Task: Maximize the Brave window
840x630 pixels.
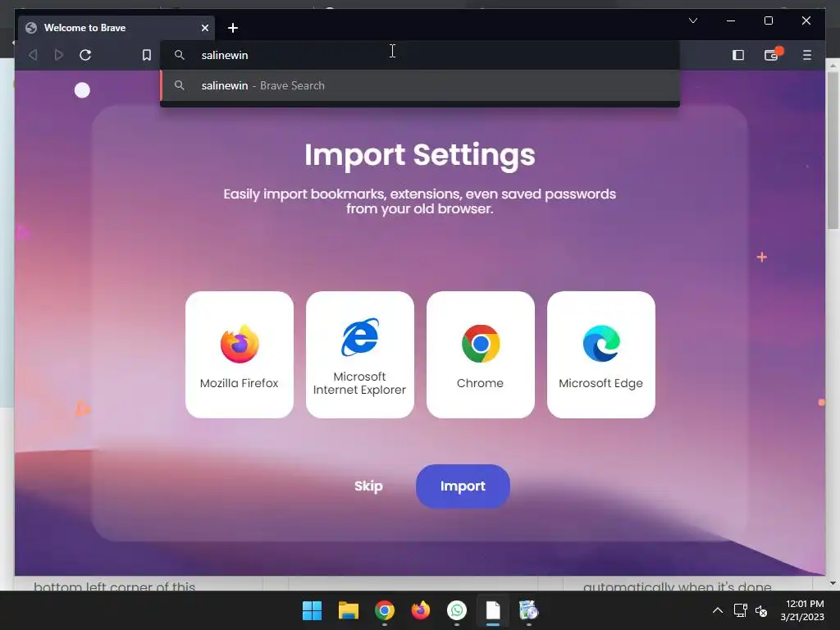Action: coord(768,21)
